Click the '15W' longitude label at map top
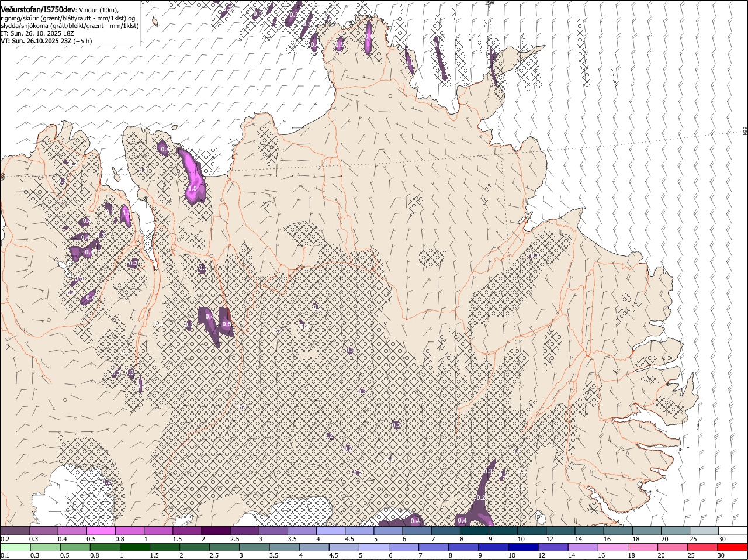Image resolution: width=748 pixels, height=560 pixels. click(x=489, y=3)
